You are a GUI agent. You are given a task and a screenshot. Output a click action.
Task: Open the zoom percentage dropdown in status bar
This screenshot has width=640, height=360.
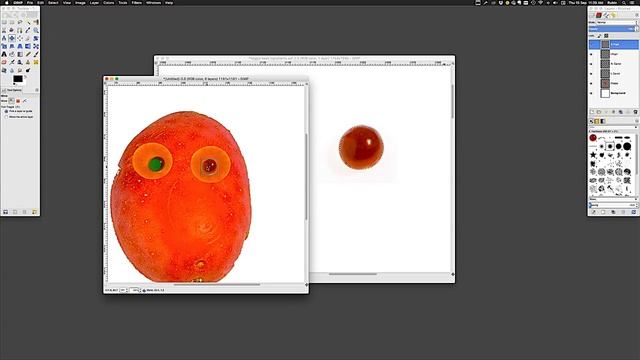click(135, 290)
